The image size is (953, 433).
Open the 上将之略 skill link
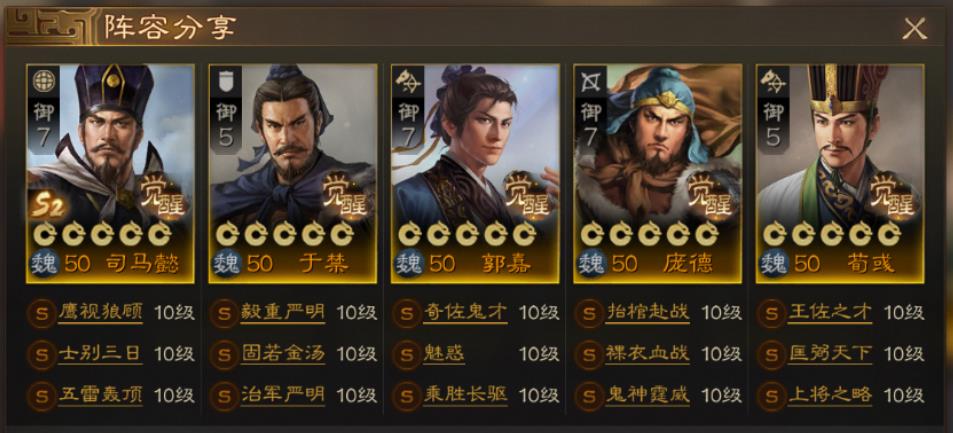pyautogui.click(x=830, y=395)
